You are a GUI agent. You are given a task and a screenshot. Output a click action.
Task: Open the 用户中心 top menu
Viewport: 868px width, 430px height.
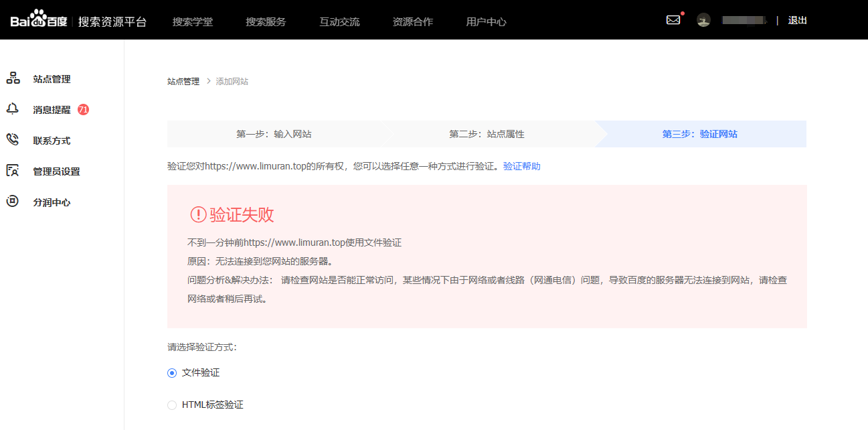(486, 21)
